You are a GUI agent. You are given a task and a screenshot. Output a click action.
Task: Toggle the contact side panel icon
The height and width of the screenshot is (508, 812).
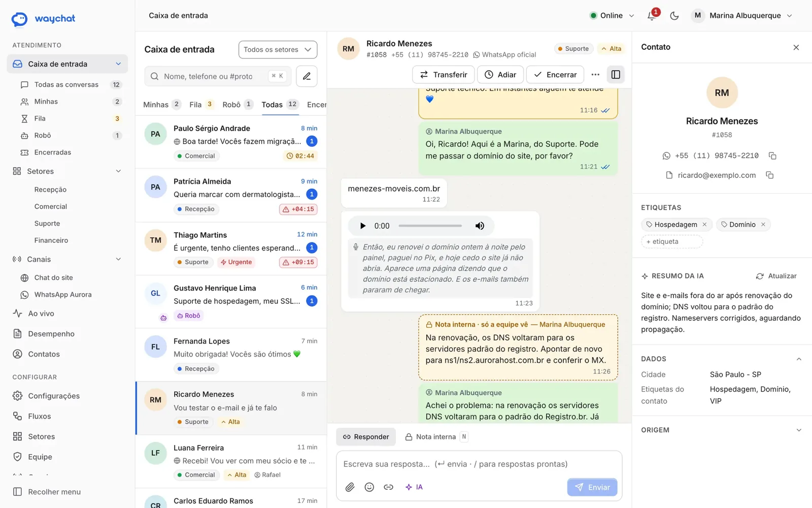pyautogui.click(x=616, y=75)
